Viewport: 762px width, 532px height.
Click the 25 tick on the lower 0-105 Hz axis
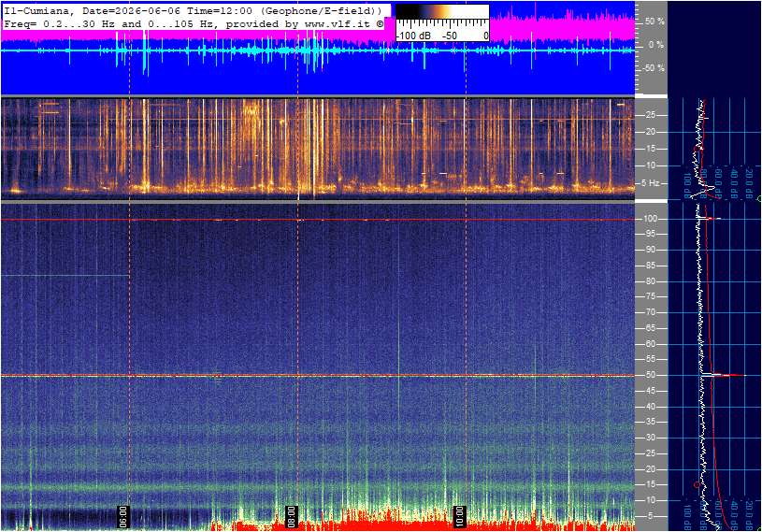(x=650, y=453)
